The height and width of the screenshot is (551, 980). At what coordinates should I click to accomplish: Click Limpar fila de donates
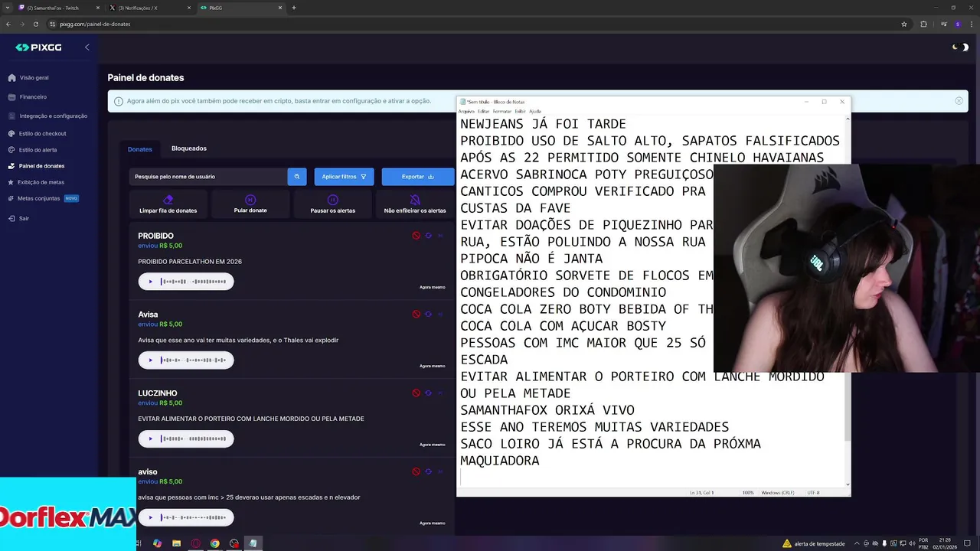168,204
